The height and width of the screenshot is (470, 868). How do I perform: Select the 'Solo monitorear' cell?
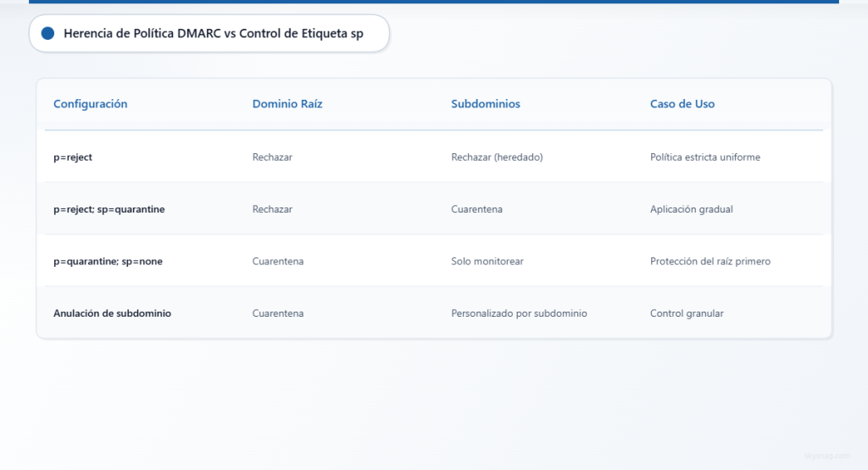(x=487, y=261)
